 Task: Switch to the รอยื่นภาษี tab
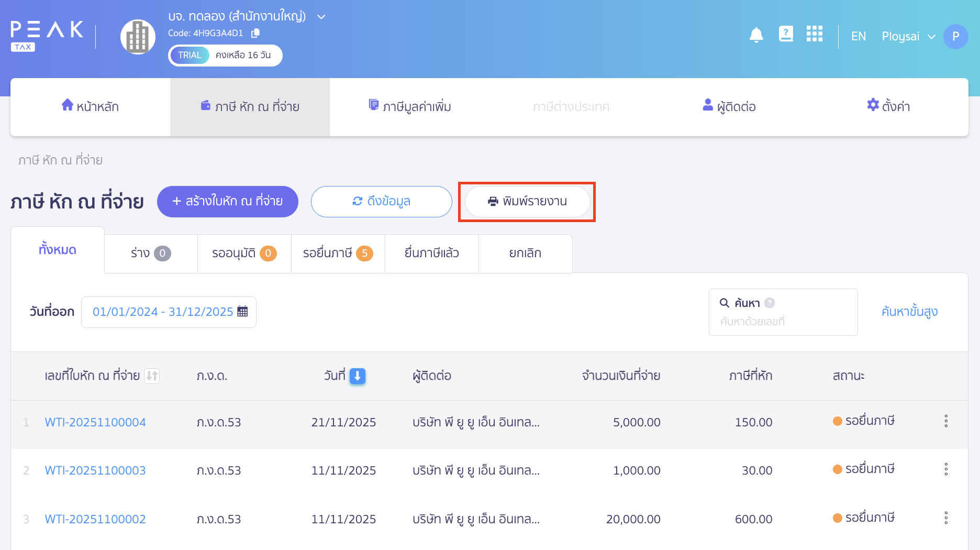tap(338, 254)
